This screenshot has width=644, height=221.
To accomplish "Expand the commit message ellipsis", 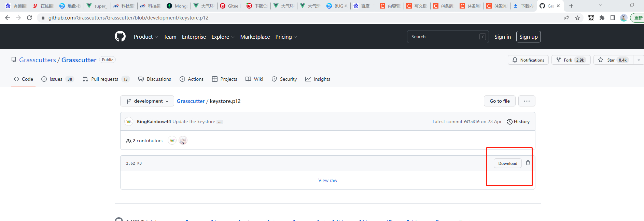I will (x=220, y=122).
